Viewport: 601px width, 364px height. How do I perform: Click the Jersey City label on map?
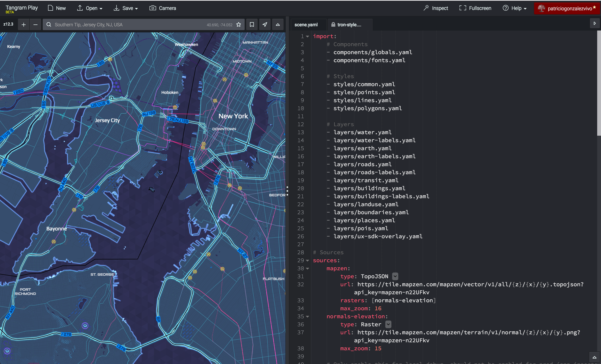[x=107, y=120]
